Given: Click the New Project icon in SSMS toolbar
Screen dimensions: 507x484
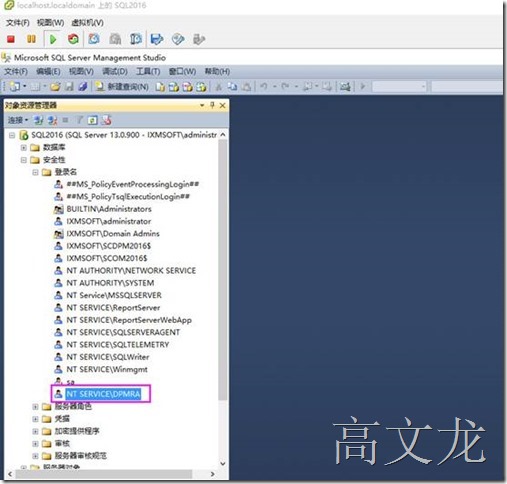Looking at the screenshot, I should [x=15, y=87].
